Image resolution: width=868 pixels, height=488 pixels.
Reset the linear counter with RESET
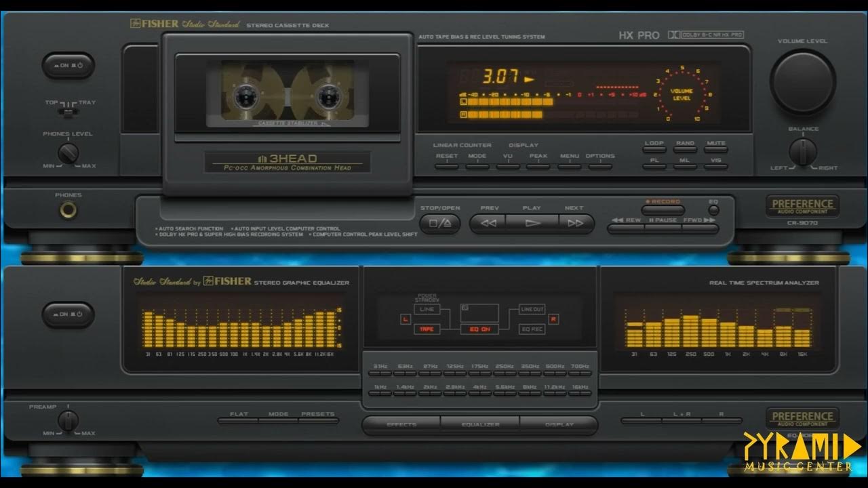[x=447, y=166]
